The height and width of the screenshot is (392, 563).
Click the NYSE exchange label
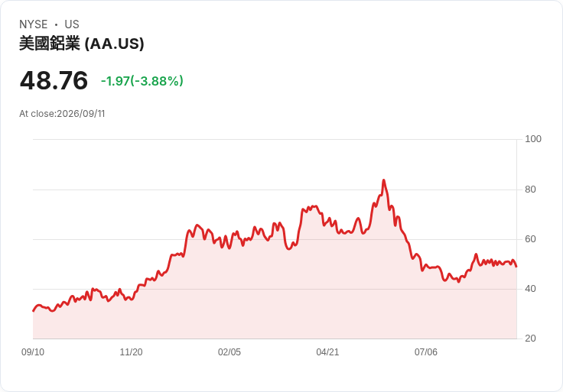[x=34, y=24]
